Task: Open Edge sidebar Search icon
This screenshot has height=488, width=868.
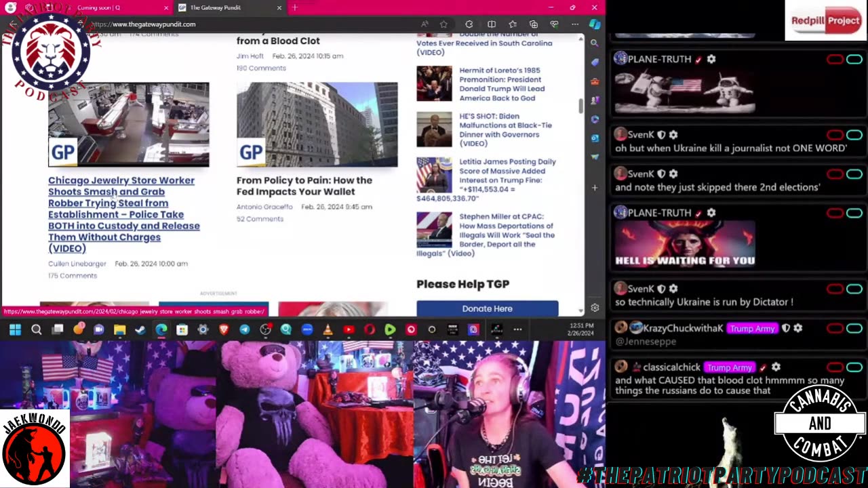Action: pos(595,43)
